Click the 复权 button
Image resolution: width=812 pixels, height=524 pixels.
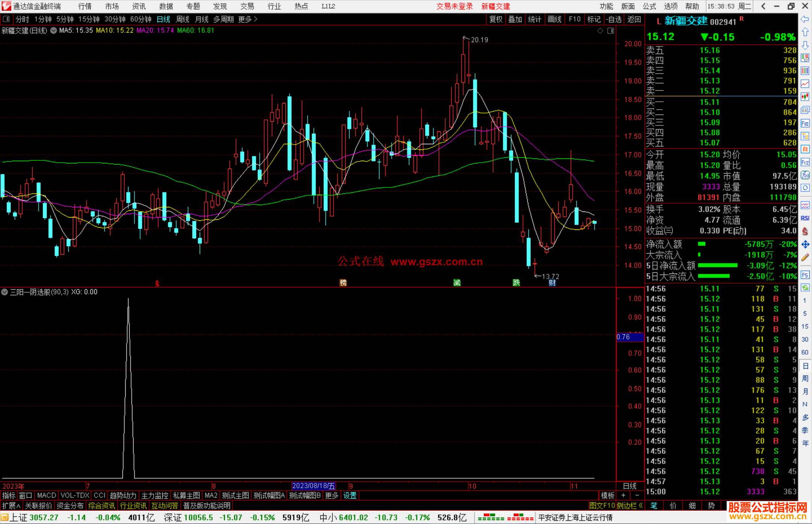[x=495, y=19]
